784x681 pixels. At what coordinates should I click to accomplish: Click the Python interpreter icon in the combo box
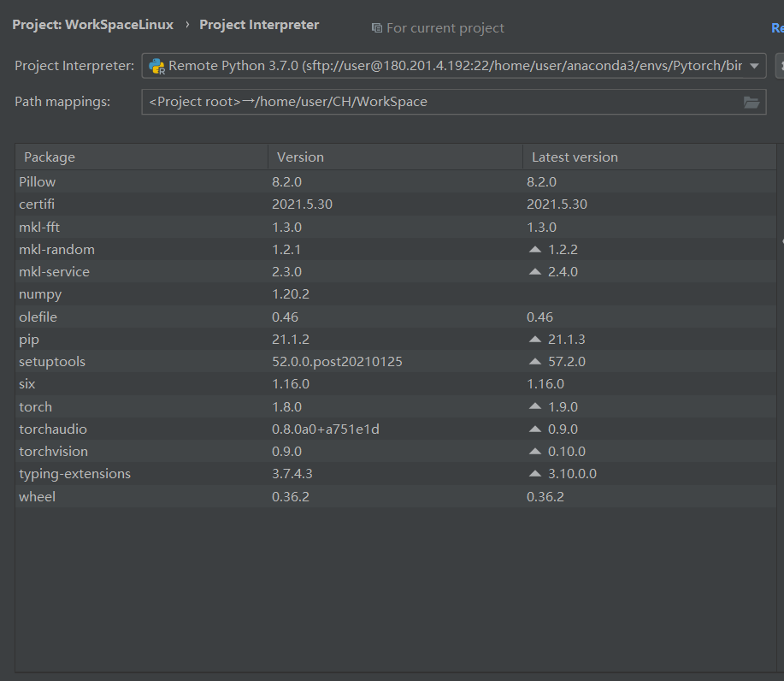156,66
